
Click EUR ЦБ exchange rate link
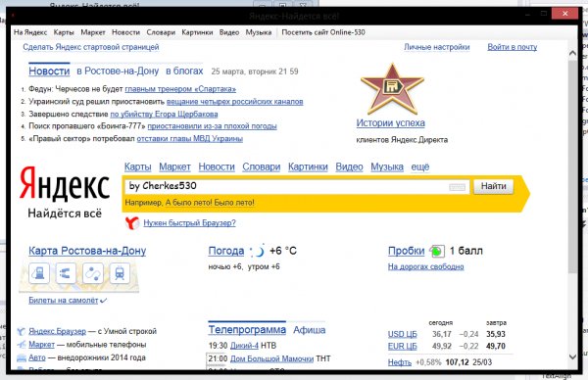coord(403,346)
